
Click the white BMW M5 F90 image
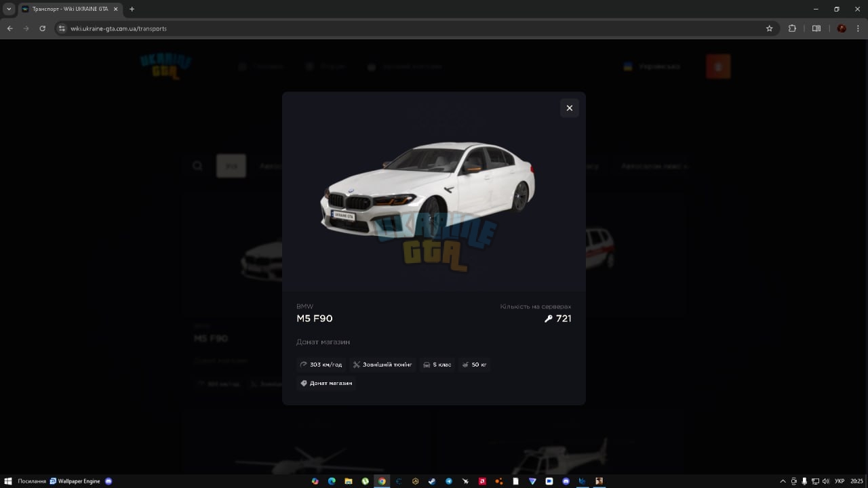coord(428,190)
